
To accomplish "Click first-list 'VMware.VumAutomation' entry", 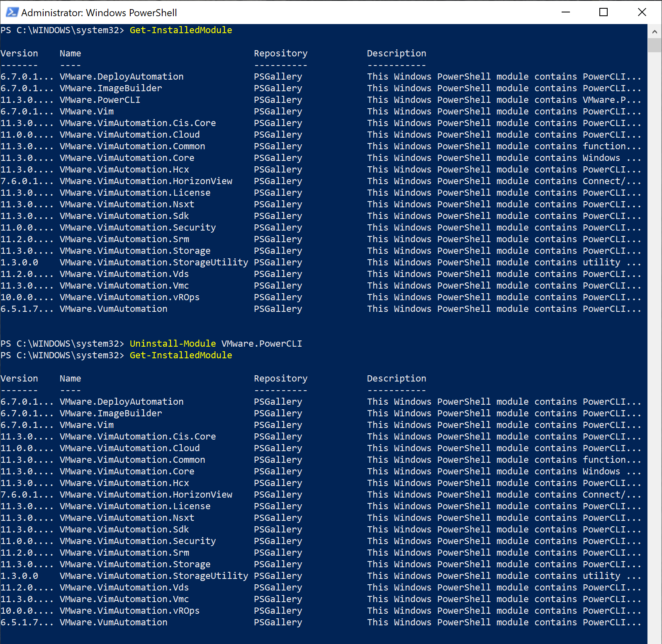I will 114,309.
